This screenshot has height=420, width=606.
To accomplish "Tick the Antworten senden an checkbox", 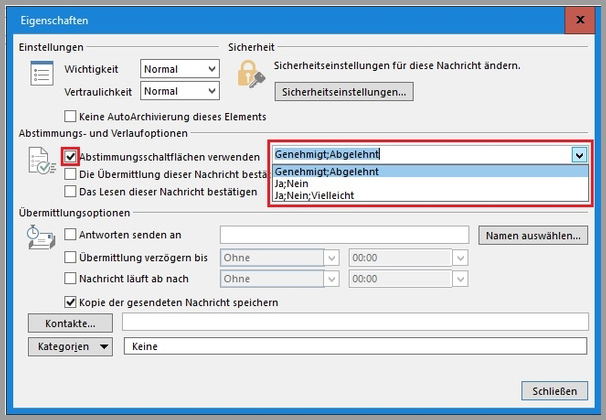I will point(70,235).
